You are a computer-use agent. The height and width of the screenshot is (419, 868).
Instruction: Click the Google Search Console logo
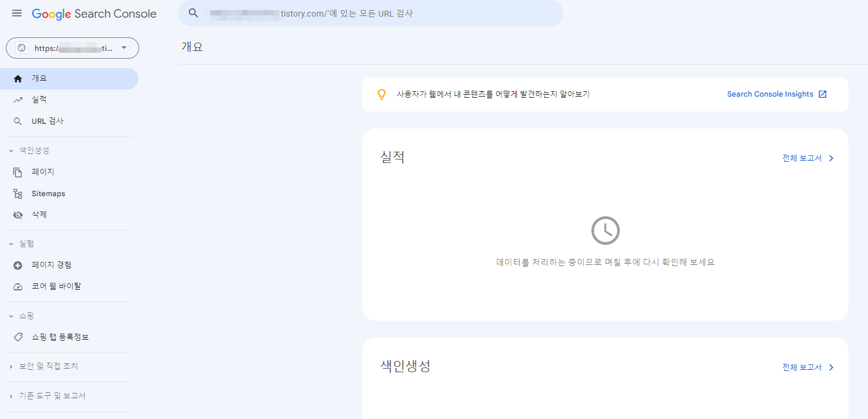click(x=94, y=13)
